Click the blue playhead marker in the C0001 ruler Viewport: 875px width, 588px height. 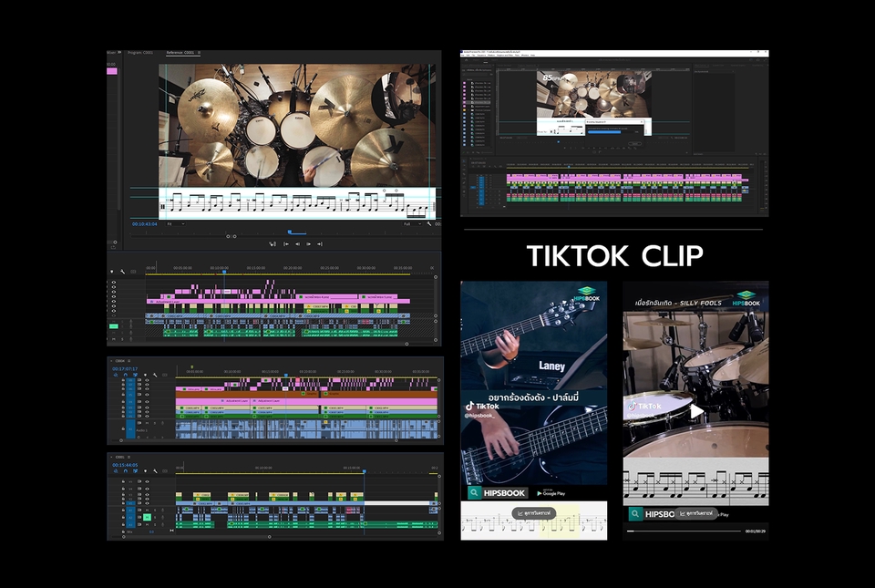(365, 471)
